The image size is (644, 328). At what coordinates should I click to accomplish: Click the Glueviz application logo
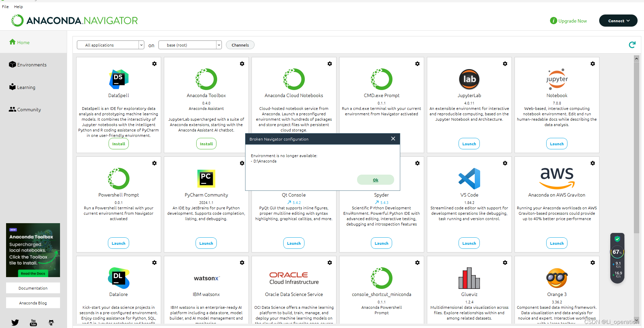point(469,278)
